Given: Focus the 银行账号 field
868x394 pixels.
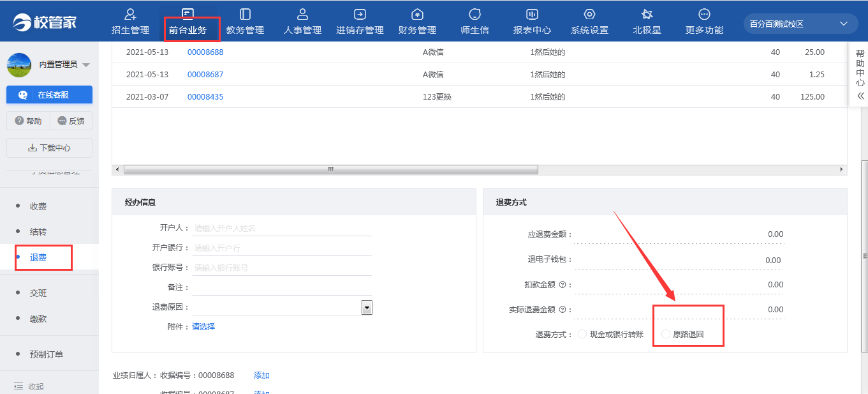Looking at the screenshot, I should 282,268.
